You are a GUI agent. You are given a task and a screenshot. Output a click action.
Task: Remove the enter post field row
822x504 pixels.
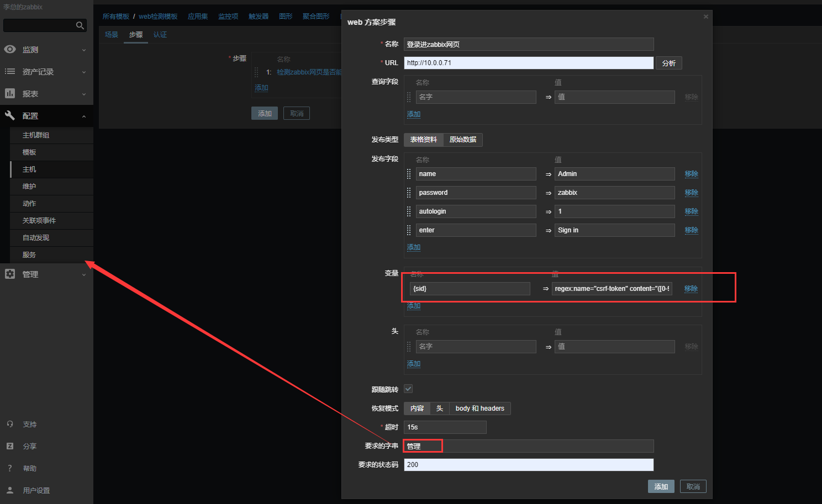tap(691, 230)
